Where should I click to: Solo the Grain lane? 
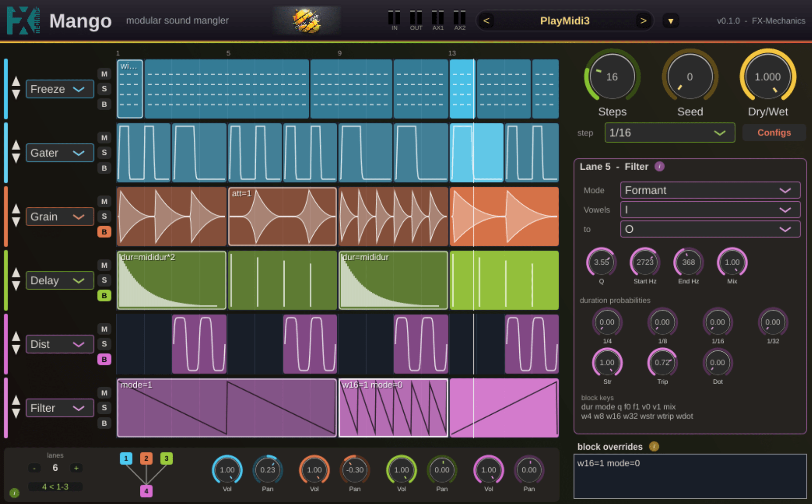click(104, 216)
